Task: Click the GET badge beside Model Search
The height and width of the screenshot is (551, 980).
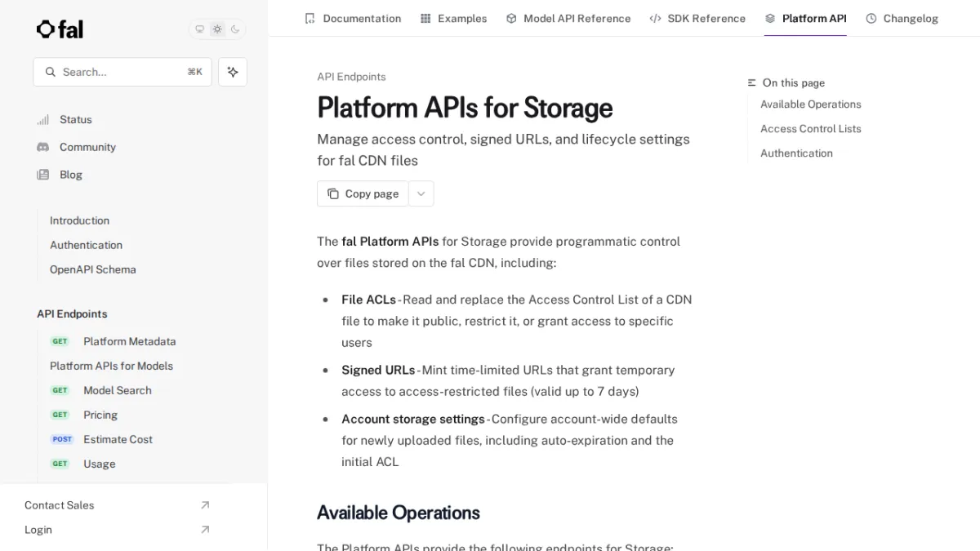Action: (x=60, y=390)
